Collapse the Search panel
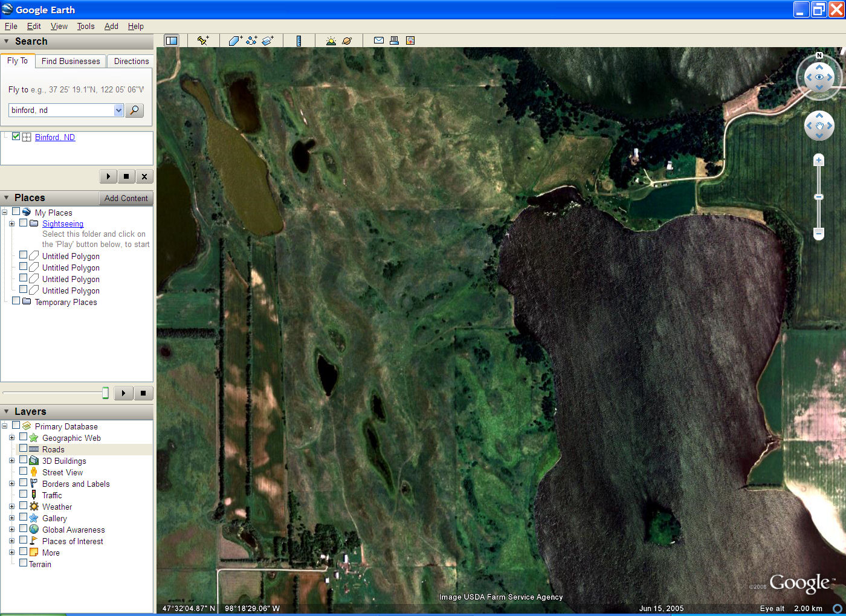846x616 pixels. pos(7,41)
